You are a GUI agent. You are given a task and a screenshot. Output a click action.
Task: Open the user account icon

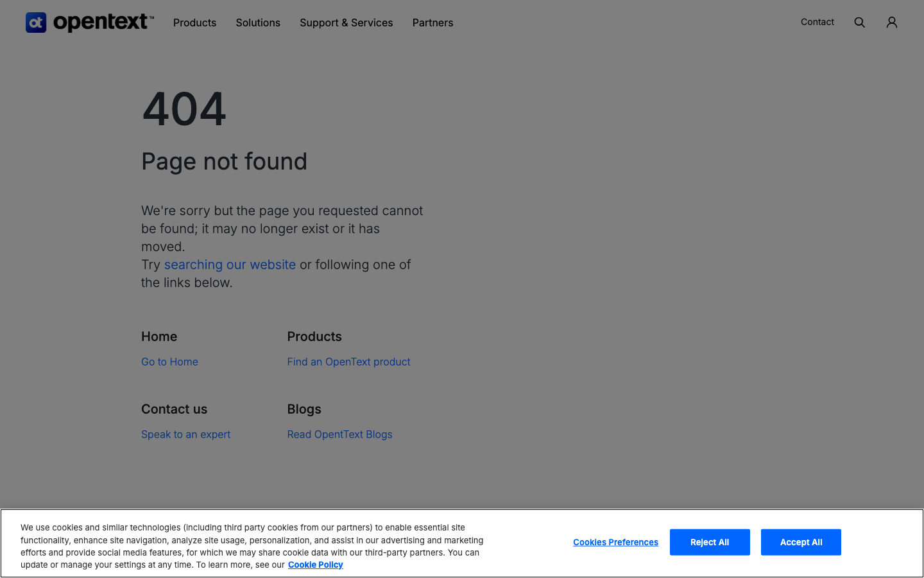click(892, 22)
